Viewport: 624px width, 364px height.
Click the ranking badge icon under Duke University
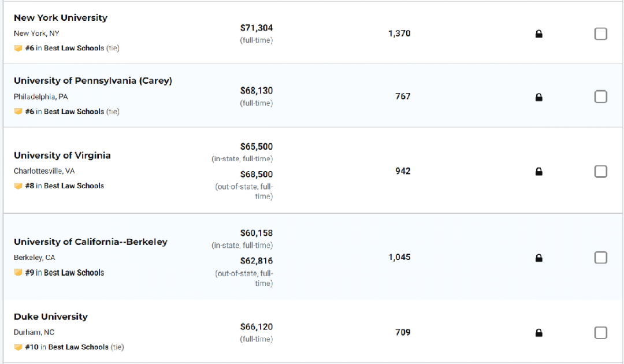tap(18, 347)
